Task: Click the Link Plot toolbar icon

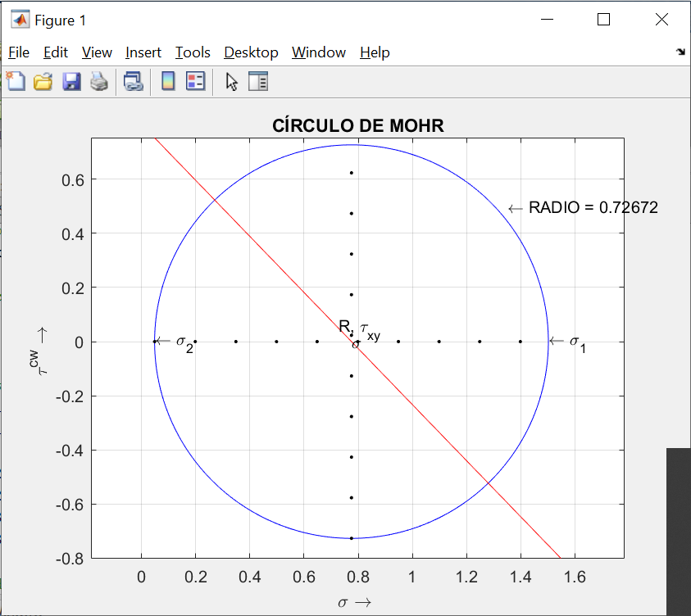Action: [x=134, y=81]
